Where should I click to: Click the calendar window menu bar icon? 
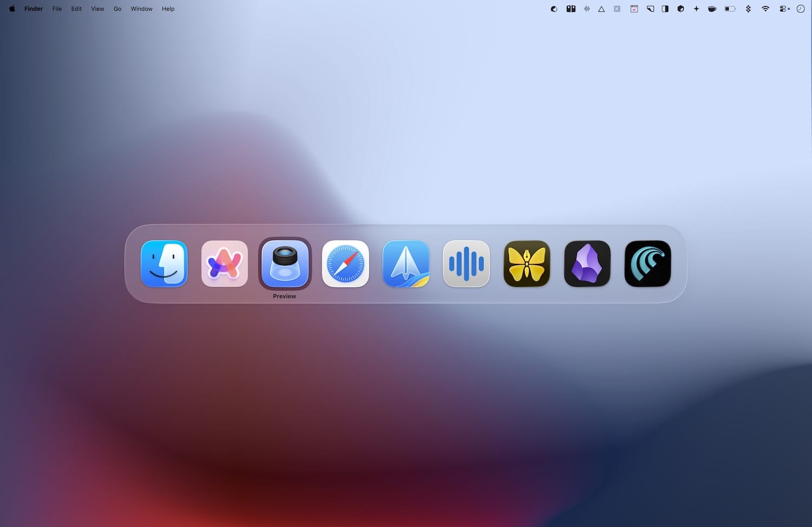[634, 9]
